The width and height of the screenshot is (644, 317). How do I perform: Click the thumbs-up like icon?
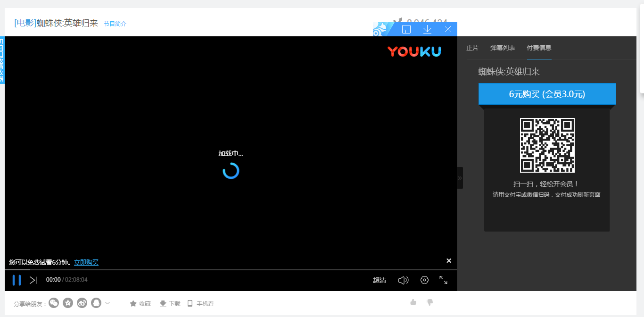tap(413, 302)
